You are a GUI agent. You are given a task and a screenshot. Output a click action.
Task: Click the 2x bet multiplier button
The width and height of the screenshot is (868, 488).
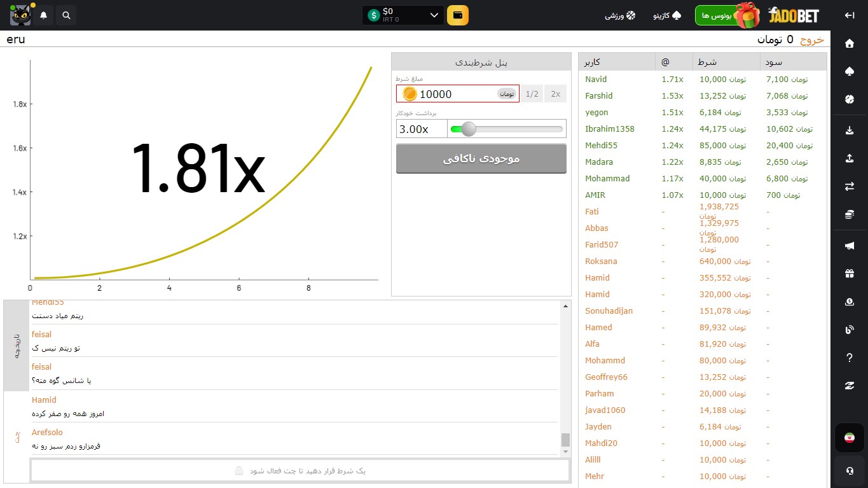click(x=556, y=94)
